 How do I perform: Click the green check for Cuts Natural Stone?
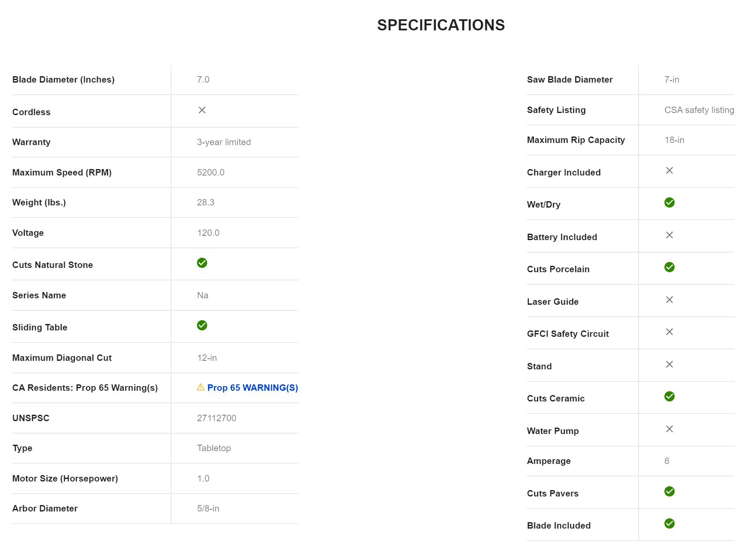click(202, 263)
